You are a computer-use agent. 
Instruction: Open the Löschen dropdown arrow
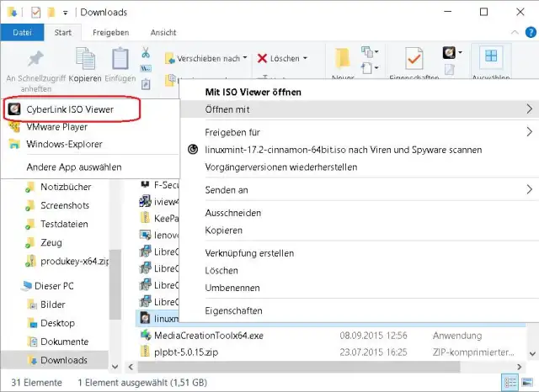tap(304, 59)
